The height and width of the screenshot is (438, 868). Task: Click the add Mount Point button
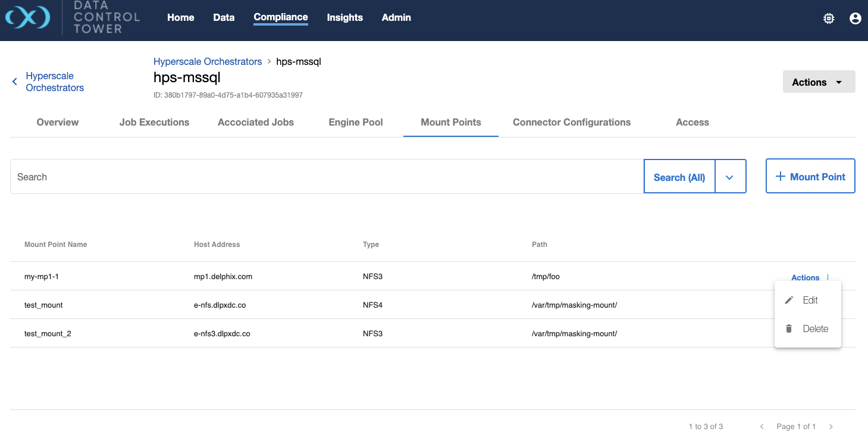[810, 177]
